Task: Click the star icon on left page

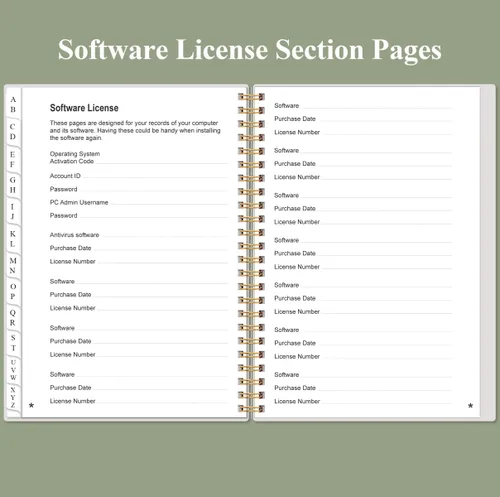Action: (x=31, y=405)
